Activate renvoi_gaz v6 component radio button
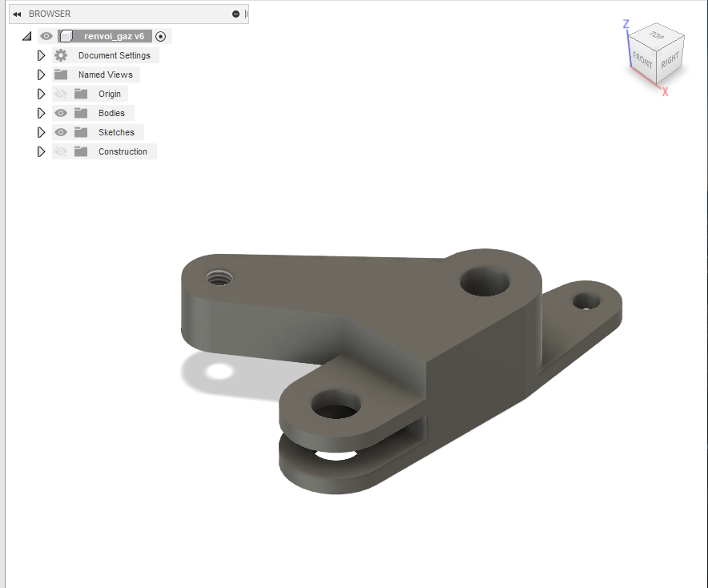This screenshot has height=588, width=708. [x=161, y=36]
